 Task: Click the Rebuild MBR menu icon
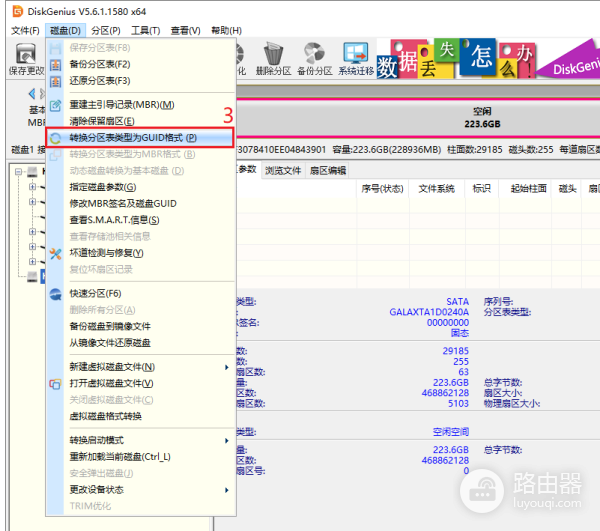[56, 105]
